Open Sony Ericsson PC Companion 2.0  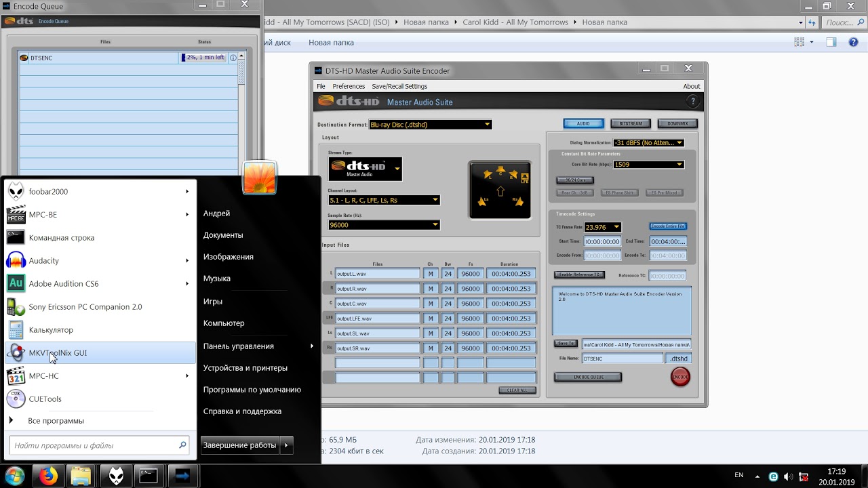[x=100, y=306]
